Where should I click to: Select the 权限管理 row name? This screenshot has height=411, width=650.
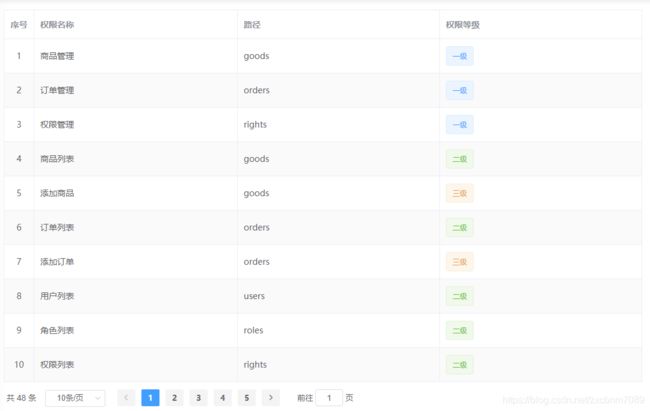pyautogui.click(x=57, y=124)
